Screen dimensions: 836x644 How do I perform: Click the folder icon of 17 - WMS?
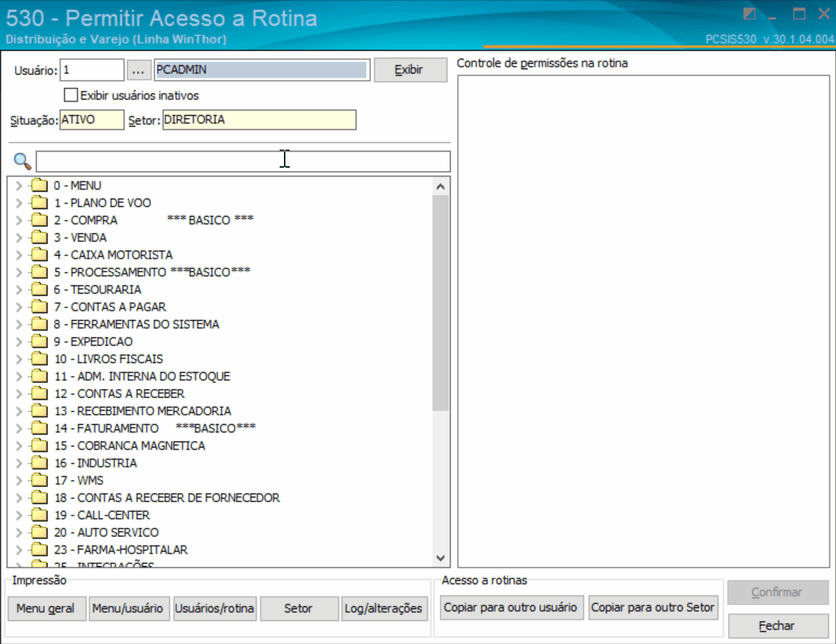(39, 481)
